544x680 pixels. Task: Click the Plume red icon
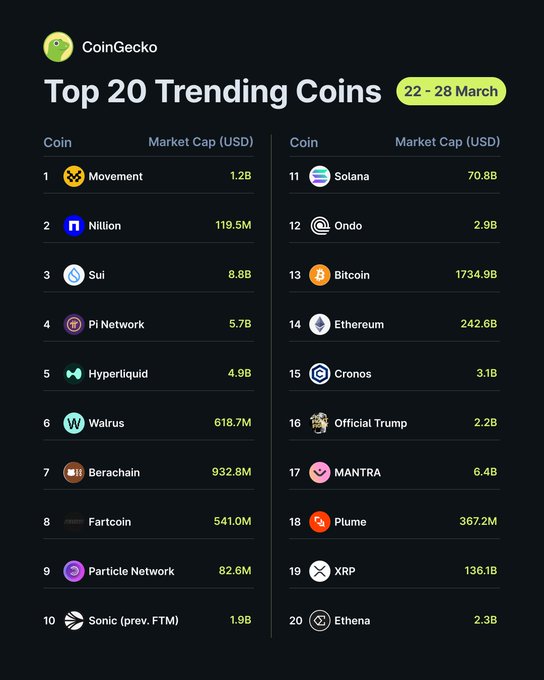tap(320, 522)
